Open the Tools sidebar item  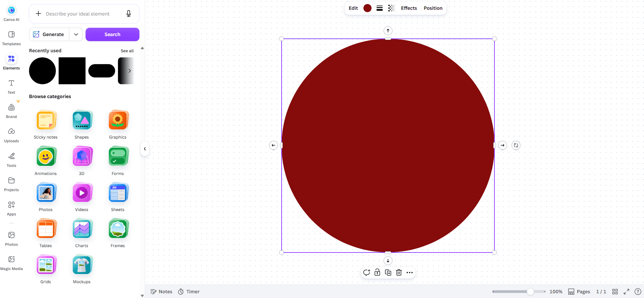(11, 160)
